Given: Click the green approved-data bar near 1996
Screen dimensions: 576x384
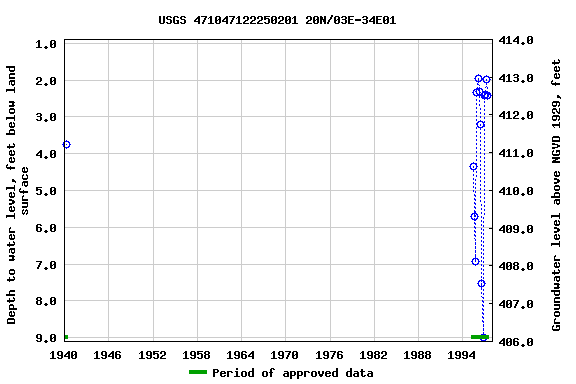Looking at the screenshot, I should pos(480,337).
